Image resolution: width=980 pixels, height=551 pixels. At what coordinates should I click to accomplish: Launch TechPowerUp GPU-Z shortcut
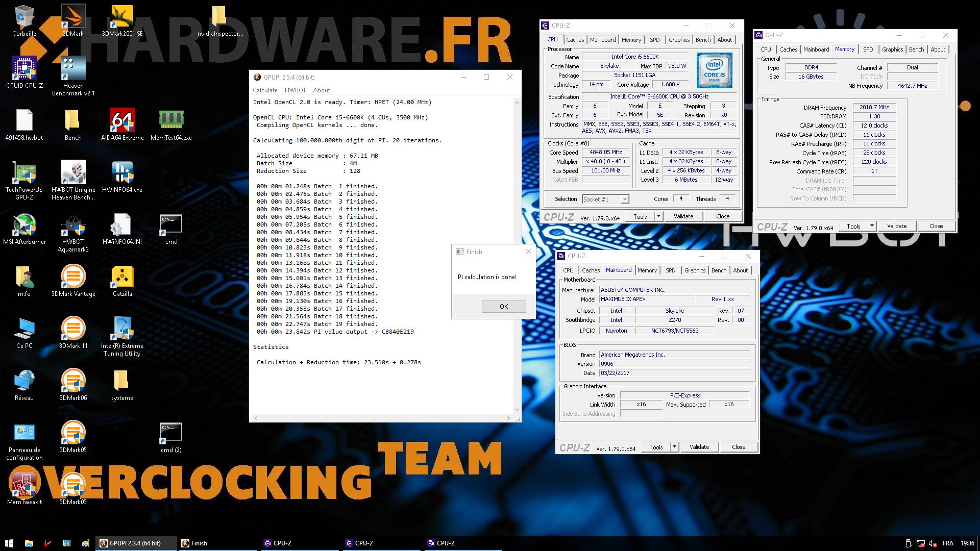24,180
